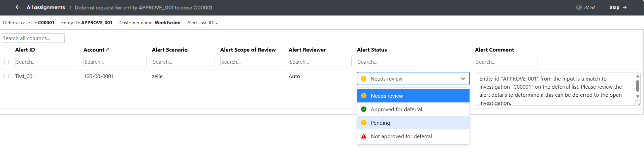644x154 pixels.
Task: Click Entity ID APPROVE_001 text
Action: tap(87, 23)
